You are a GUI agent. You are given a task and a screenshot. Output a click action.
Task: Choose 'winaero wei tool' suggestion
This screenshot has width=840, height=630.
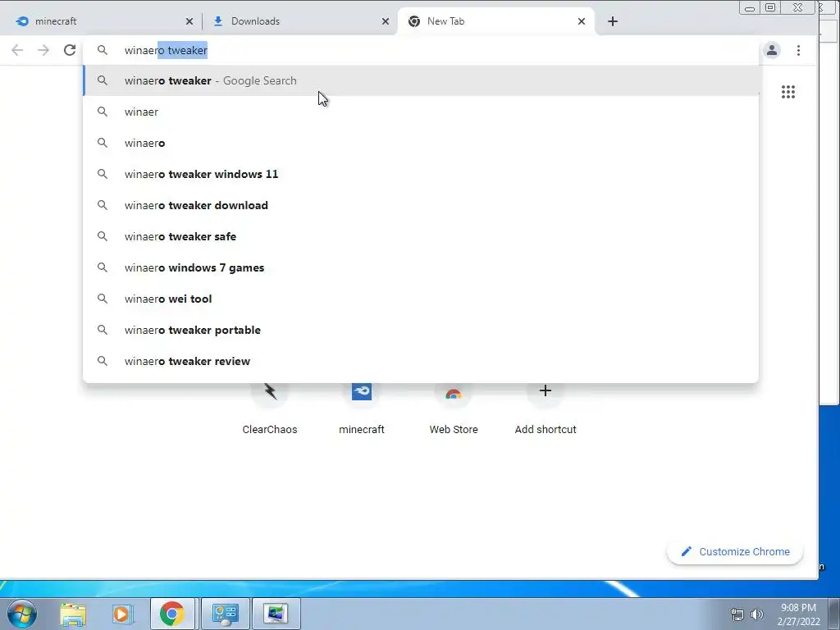422,299
